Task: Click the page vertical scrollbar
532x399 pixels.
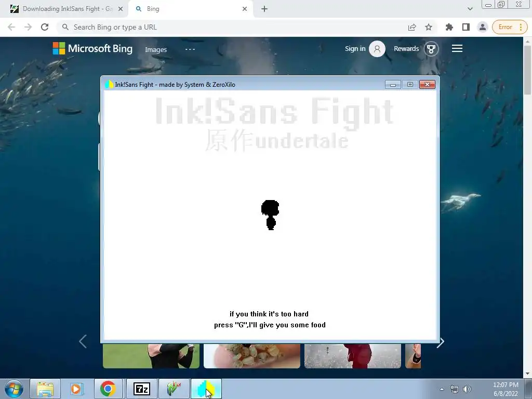Action: tap(527, 70)
